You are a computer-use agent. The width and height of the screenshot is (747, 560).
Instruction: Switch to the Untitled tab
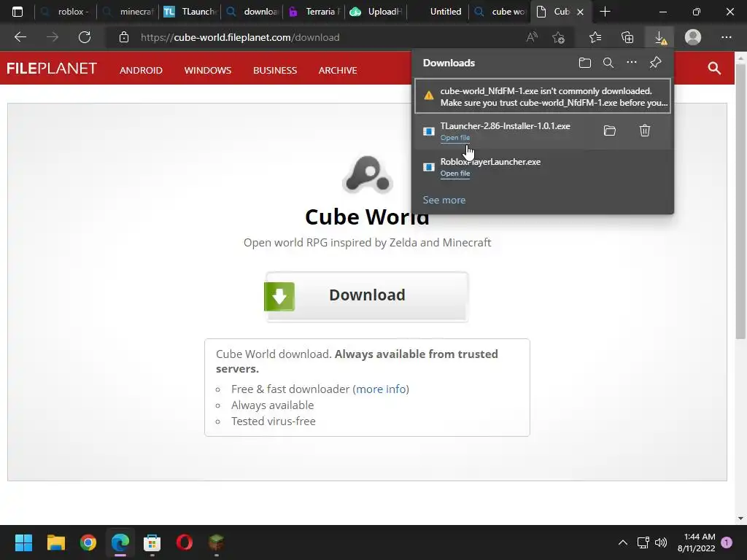(x=438, y=12)
